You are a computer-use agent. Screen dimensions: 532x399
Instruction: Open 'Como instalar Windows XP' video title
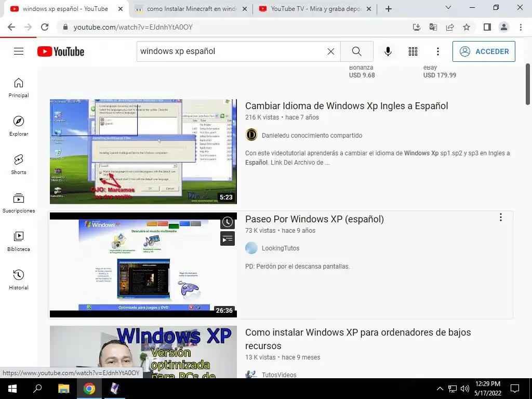[358, 339]
